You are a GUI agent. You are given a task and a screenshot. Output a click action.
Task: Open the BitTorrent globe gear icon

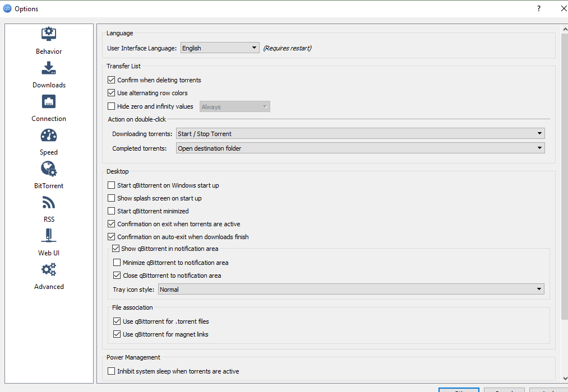pos(49,169)
